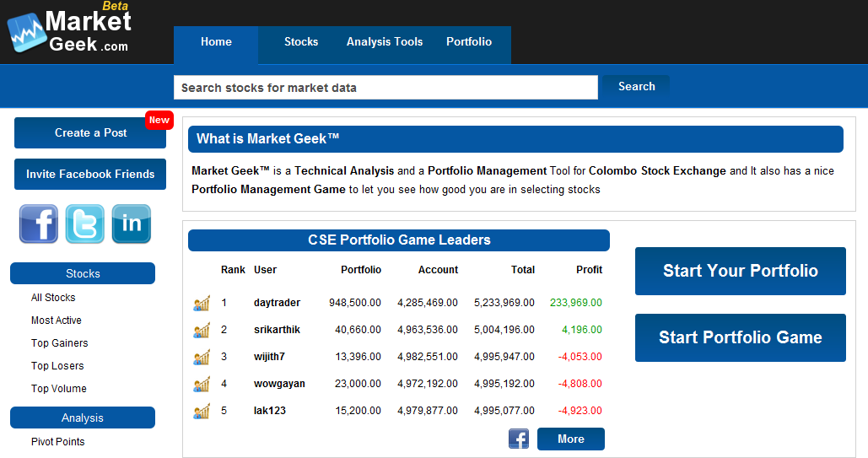Viewport: 868px width, 458px height.
Task: Click Create a Post button
Action: click(x=90, y=133)
